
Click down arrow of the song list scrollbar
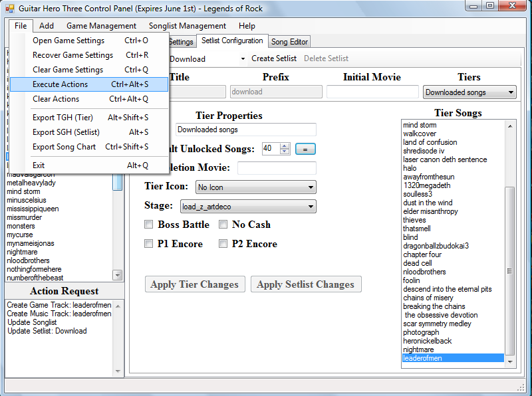(118, 275)
